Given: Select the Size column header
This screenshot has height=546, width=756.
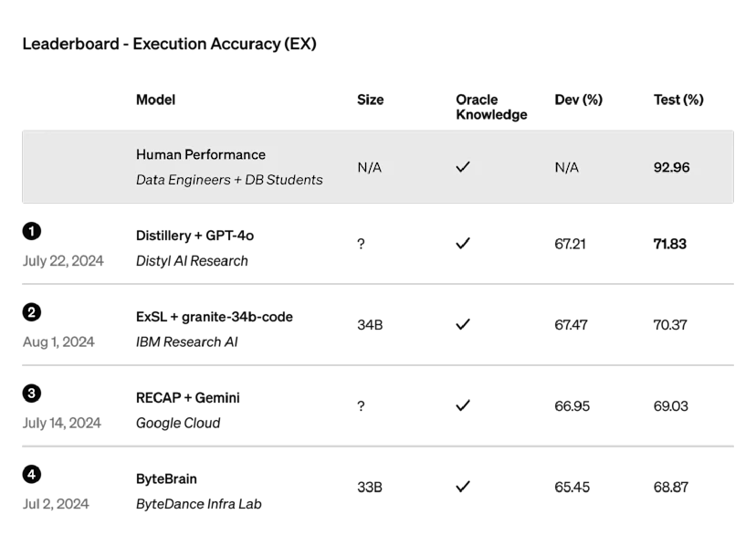Looking at the screenshot, I should tap(371, 100).
